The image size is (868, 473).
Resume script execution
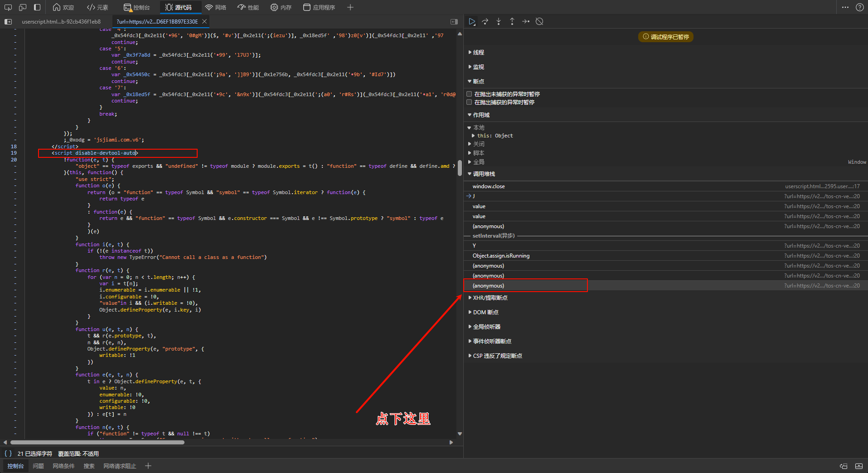tap(472, 21)
